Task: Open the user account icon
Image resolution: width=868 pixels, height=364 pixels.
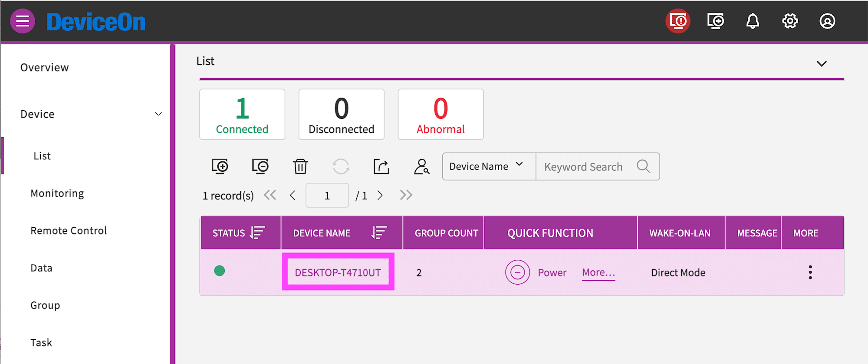Action: click(x=827, y=21)
